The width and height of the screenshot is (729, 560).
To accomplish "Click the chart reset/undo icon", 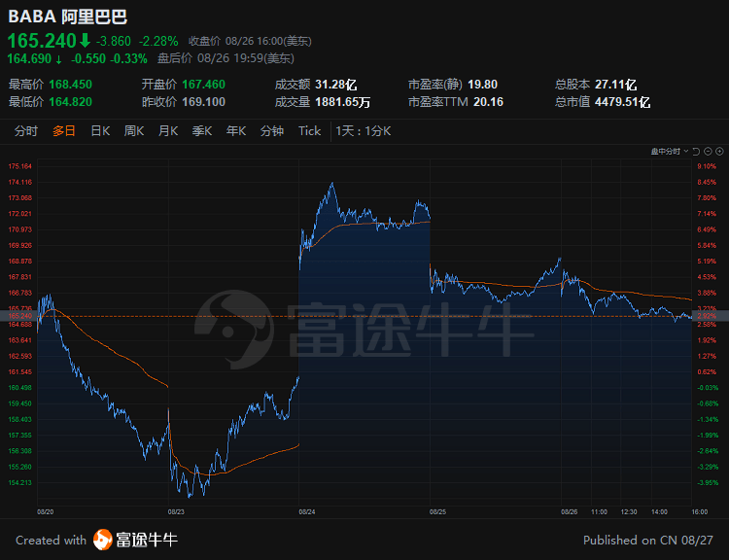I will [x=696, y=151].
